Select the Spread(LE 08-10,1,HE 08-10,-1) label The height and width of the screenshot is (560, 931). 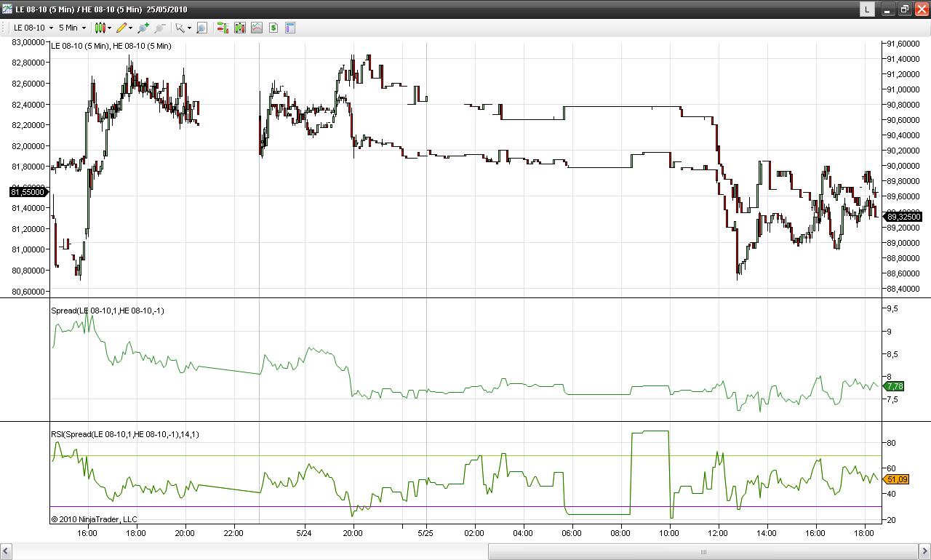click(x=108, y=311)
